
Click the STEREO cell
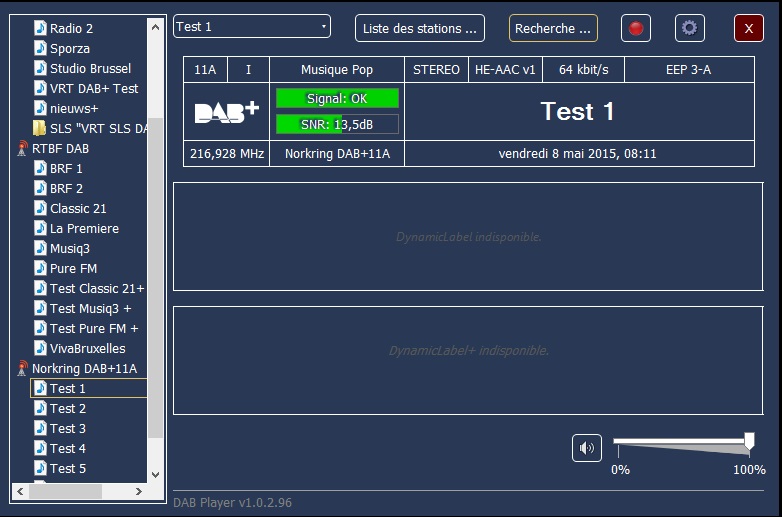[x=436, y=69]
